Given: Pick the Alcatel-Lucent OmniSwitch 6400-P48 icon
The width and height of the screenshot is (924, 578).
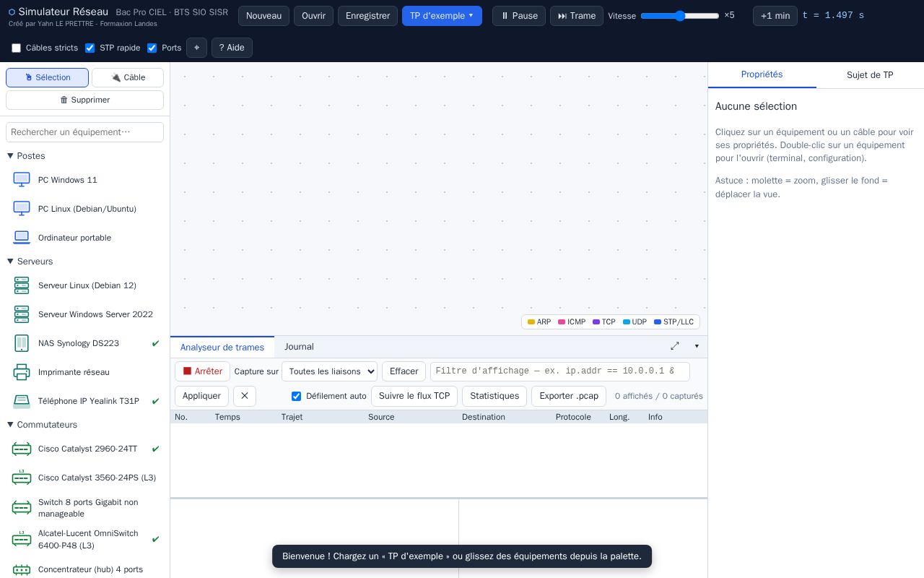Looking at the screenshot, I should click(22, 539).
